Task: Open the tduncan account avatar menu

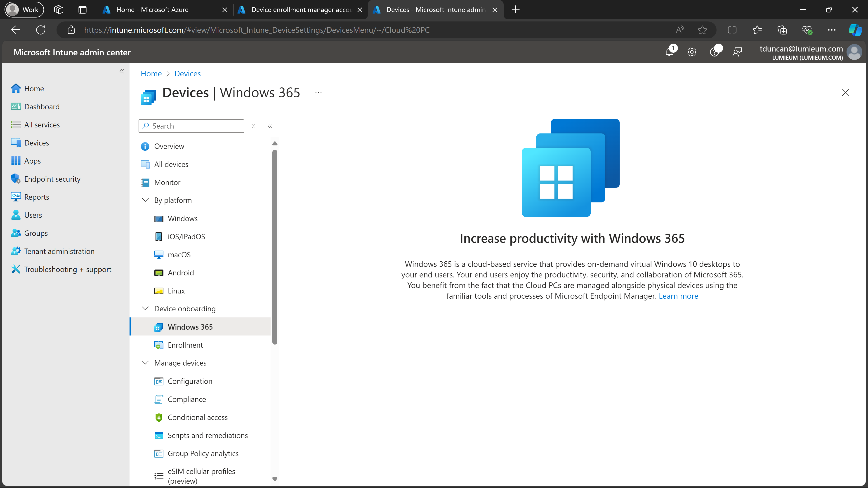Action: click(854, 52)
